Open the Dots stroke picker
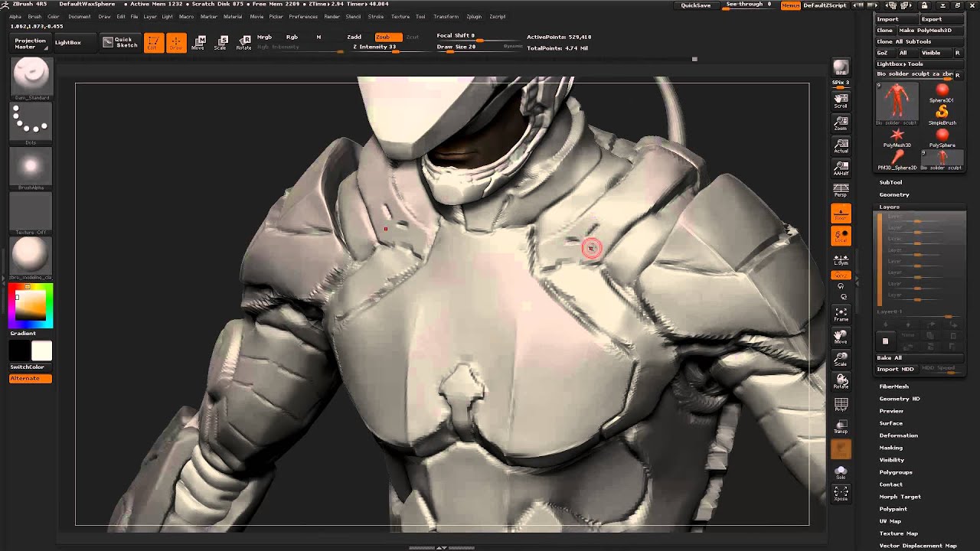Image resolution: width=980 pixels, height=551 pixels. point(31,123)
